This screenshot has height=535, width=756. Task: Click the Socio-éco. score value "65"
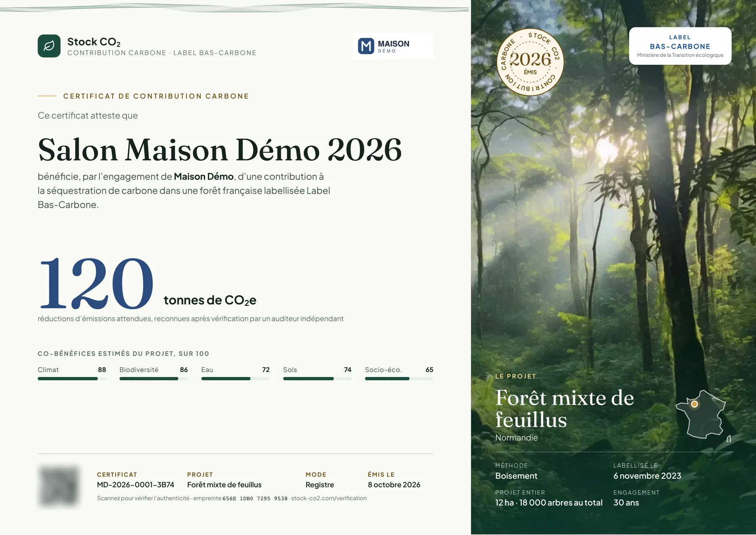pos(429,370)
